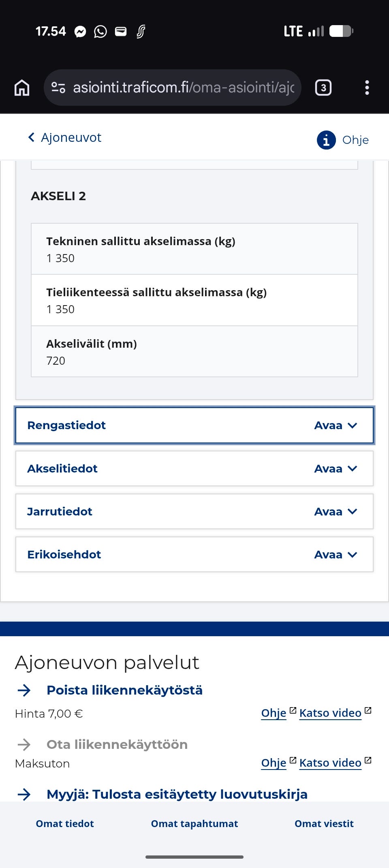Open the tab switcher showing 3 tabs
Image resolution: width=389 pixels, height=868 pixels.
pyautogui.click(x=323, y=88)
